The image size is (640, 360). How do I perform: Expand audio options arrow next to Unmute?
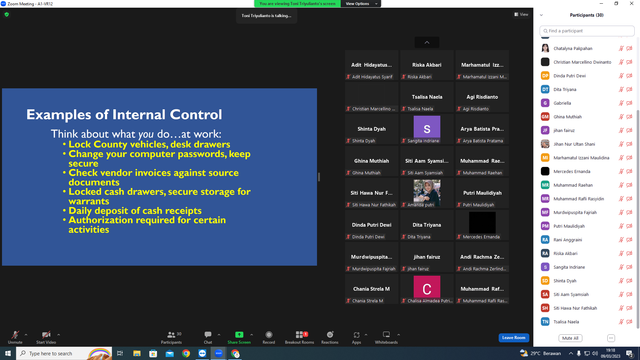pyautogui.click(x=26, y=335)
